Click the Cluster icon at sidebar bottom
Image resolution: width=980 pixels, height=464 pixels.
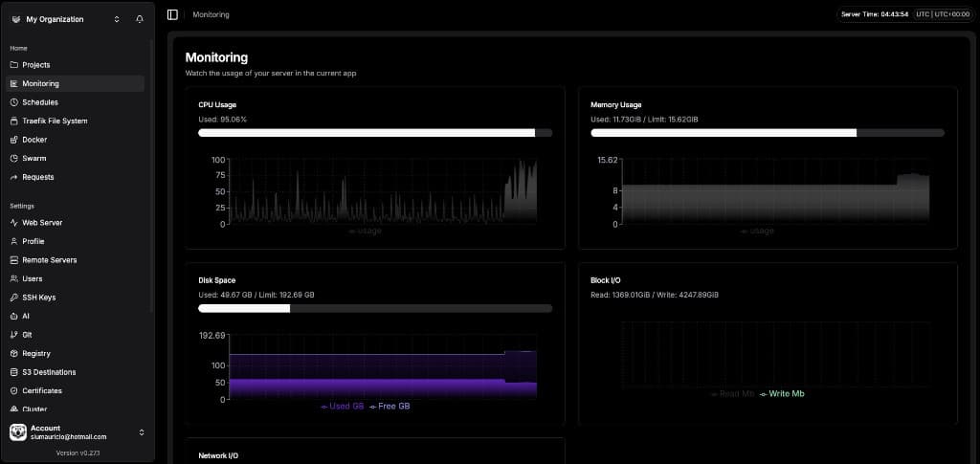point(14,409)
